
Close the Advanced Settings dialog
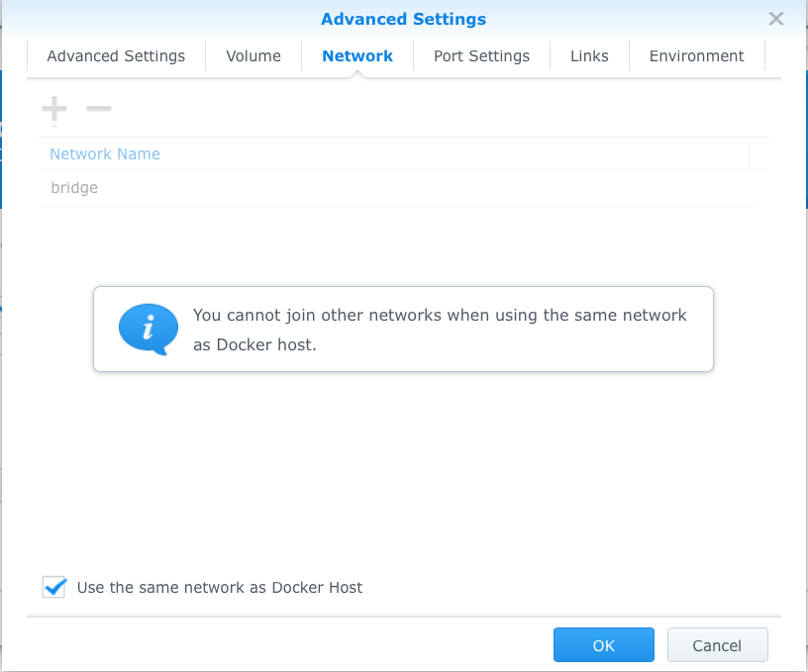(x=775, y=19)
